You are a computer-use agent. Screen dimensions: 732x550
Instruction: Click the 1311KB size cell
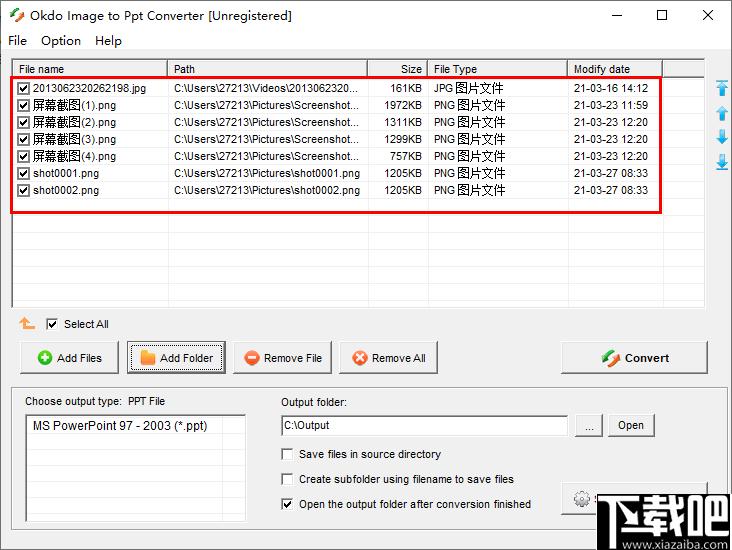pyautogui.click(x=402, y=122)
